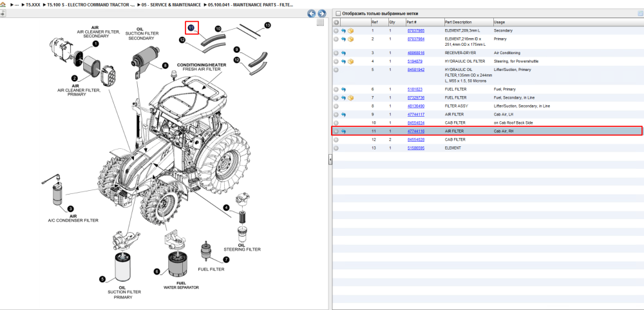This screenshot has height=310, width=644.
Task: Open part number link 84554028
Action: 415,140
